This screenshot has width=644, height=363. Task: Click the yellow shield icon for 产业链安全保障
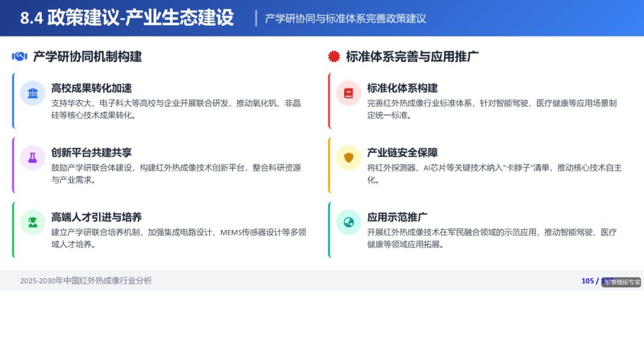point(348,158)
